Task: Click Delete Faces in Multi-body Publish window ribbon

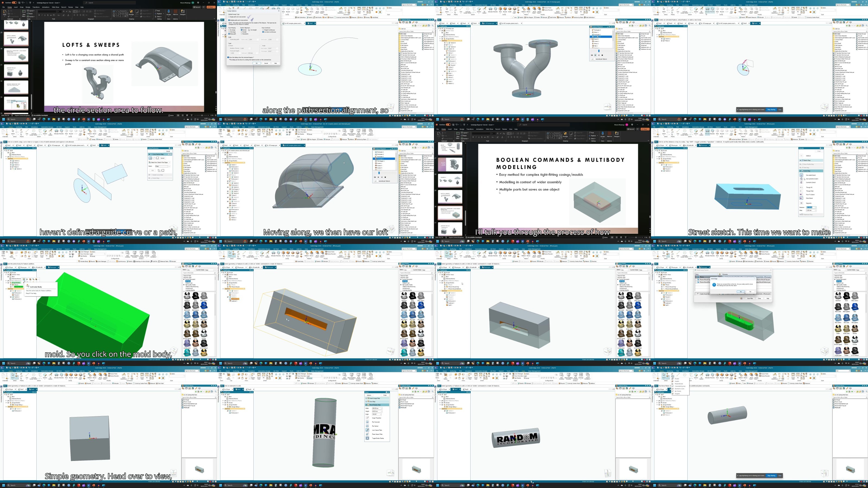Action: click(x=757, y=255)
